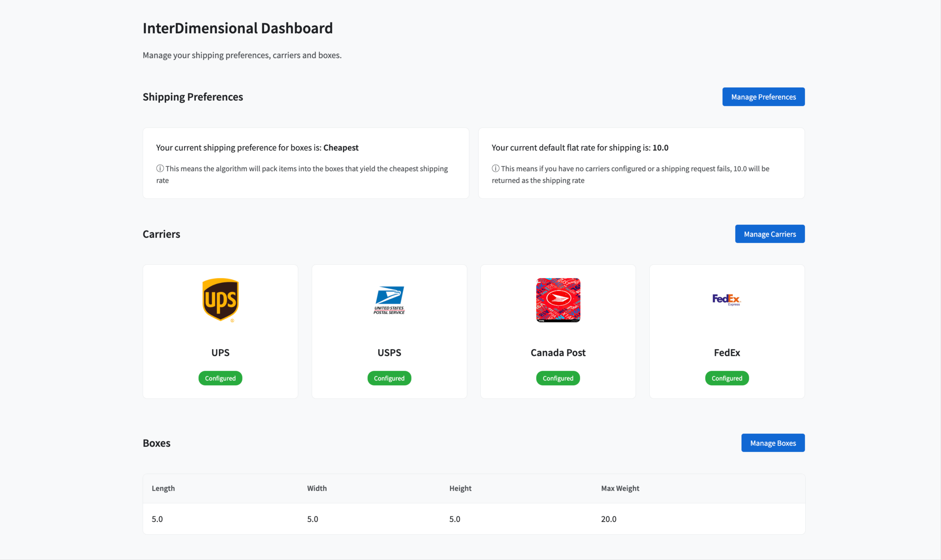
Task: Click the bold 10.0 flat rate value
Action: coord(660,148)
